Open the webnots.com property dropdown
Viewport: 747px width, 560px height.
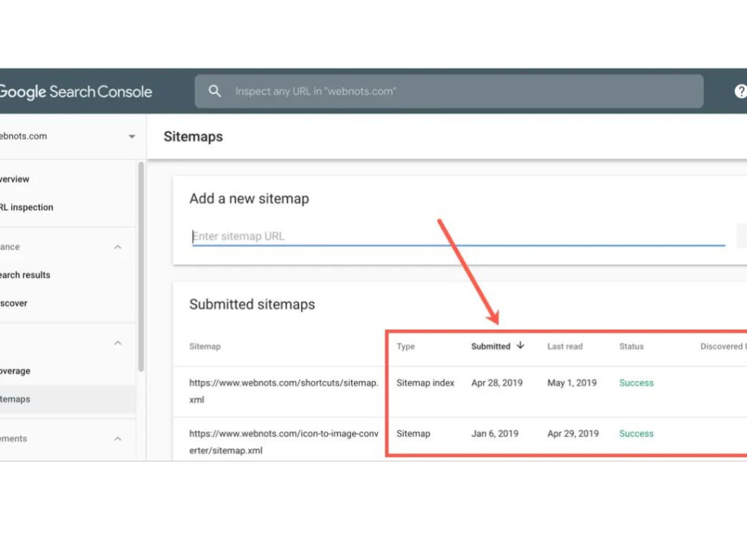[132, 137]
